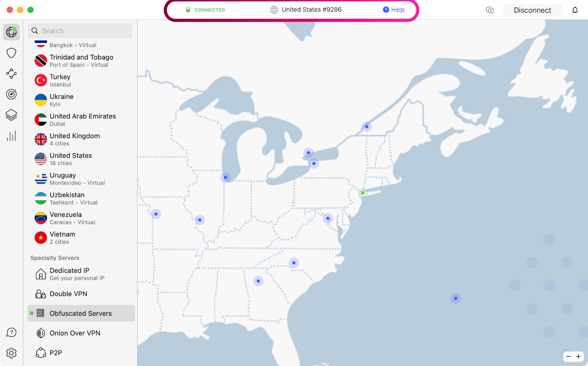Click the Uzbekistan flag icon
The height and width of the screenshot is (366, 588).
(41, 198)
